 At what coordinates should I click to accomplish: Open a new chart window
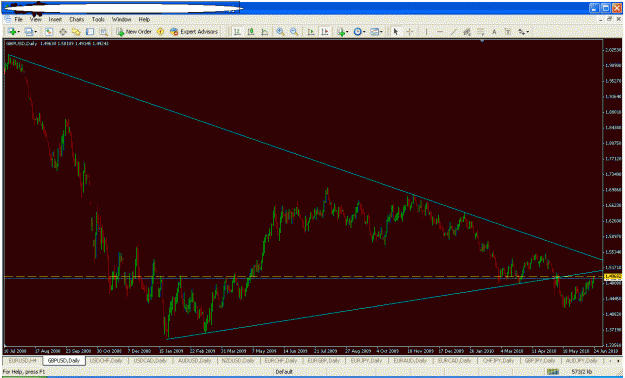coord(12,32)
